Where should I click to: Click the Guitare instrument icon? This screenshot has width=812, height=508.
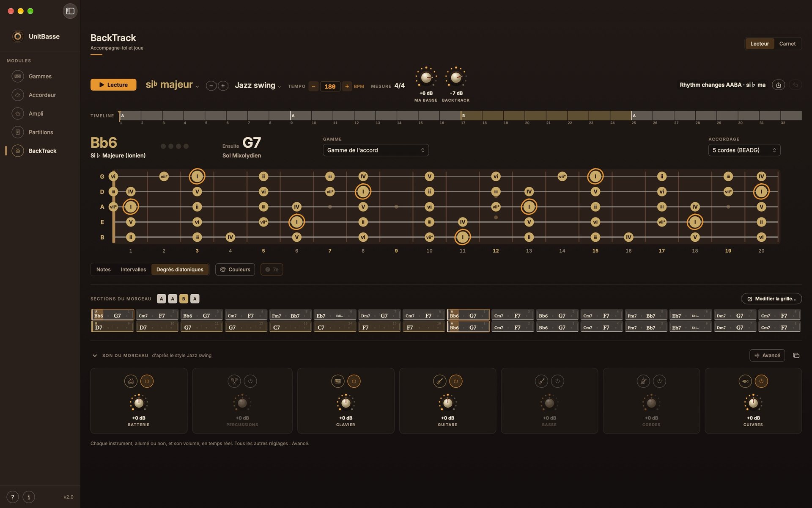(440, 381)
